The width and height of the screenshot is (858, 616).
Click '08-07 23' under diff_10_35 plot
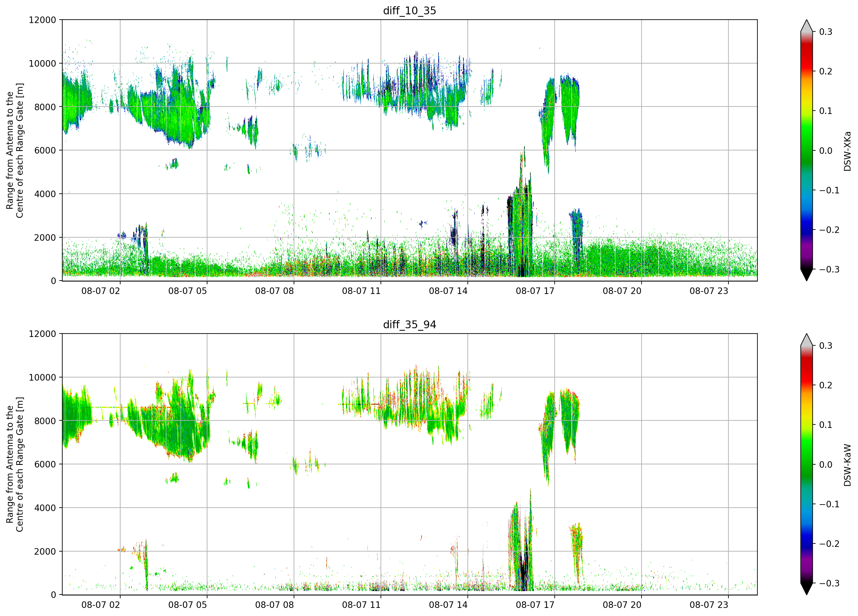click(709, 291)
